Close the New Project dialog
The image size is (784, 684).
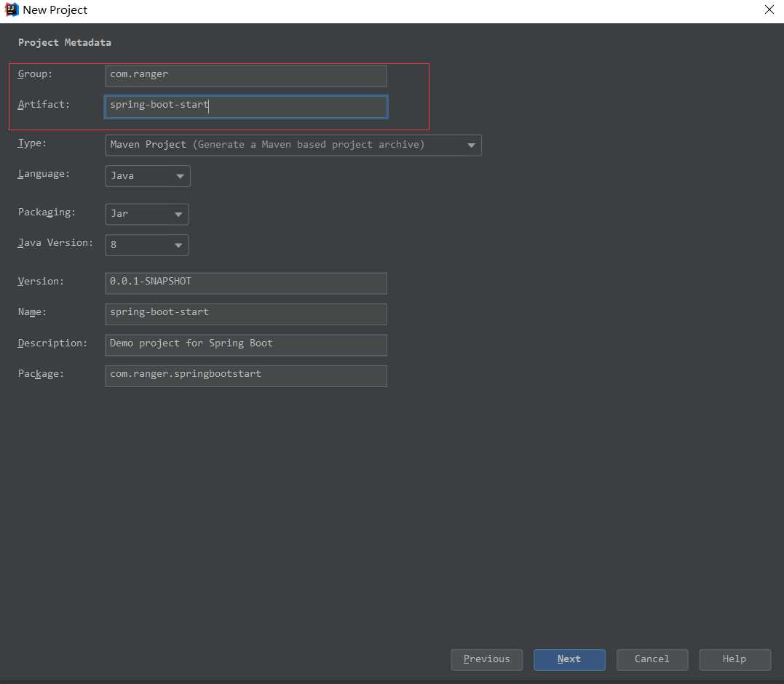769,10
